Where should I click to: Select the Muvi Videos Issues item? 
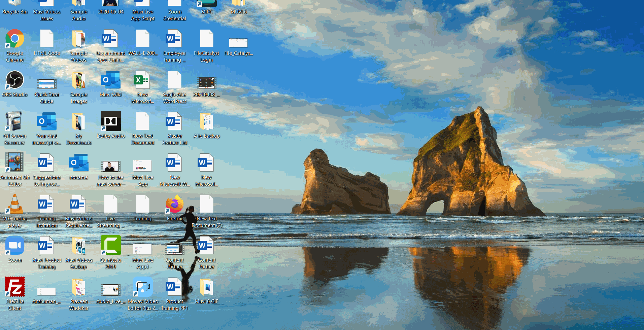pos(47,11)
